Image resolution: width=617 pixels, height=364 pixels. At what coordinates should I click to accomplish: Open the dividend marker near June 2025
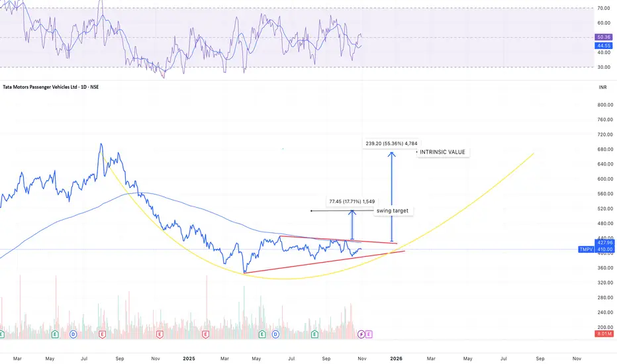pos(275,334)
